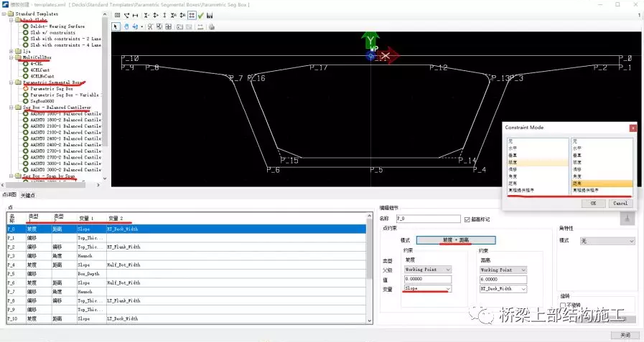Select the hand pan tool

click(x=126, y=27)
